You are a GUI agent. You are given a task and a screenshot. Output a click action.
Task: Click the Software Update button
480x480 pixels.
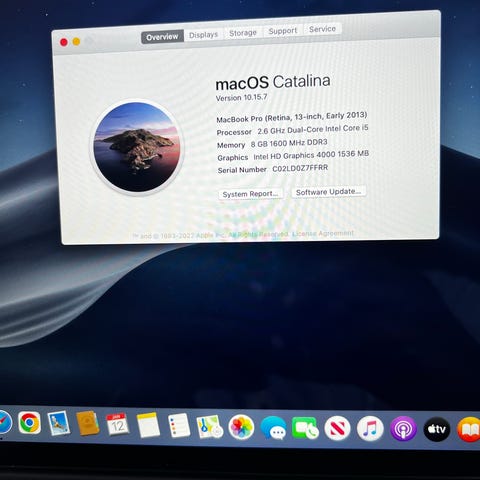[329, 192]
